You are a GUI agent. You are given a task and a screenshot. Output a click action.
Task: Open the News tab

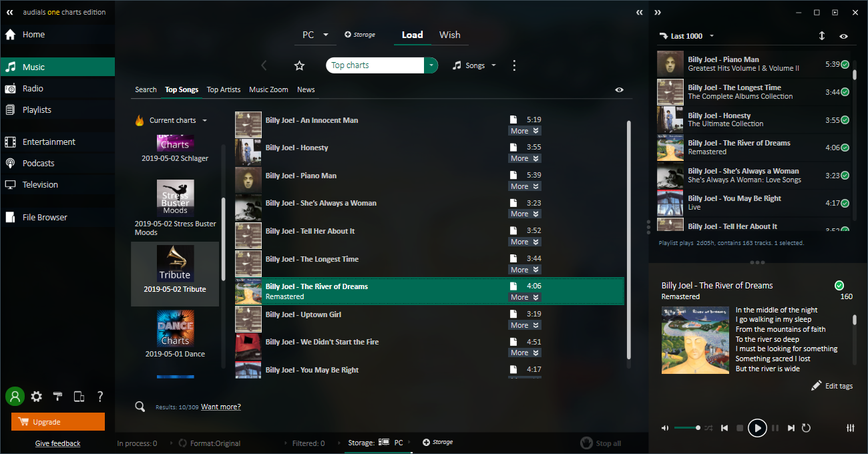coord(306,89)
